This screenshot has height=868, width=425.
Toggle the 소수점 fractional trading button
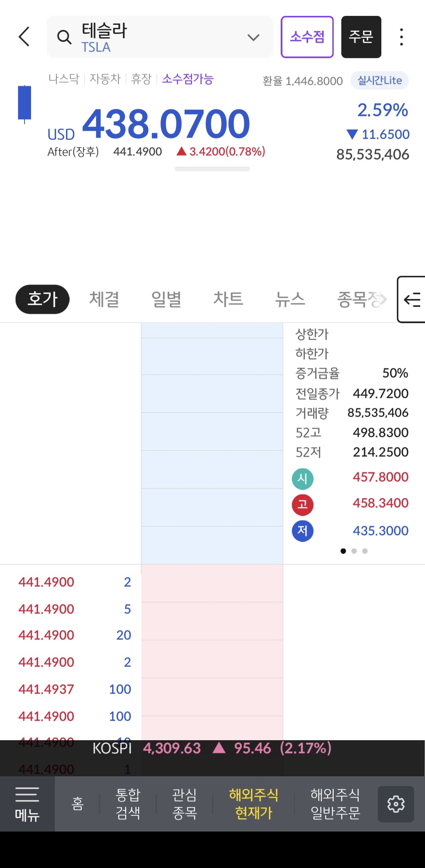tap(307, 37)
